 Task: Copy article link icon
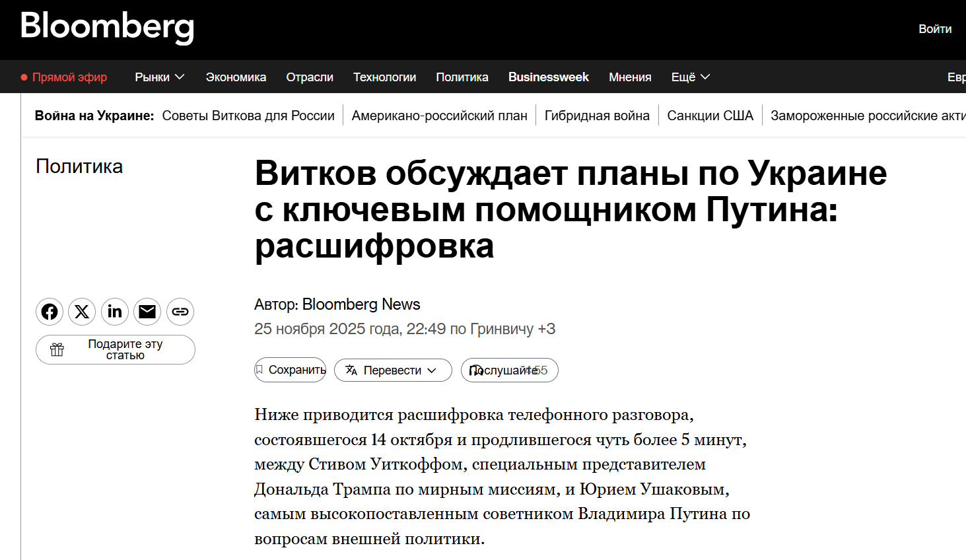tap(180, 312)
